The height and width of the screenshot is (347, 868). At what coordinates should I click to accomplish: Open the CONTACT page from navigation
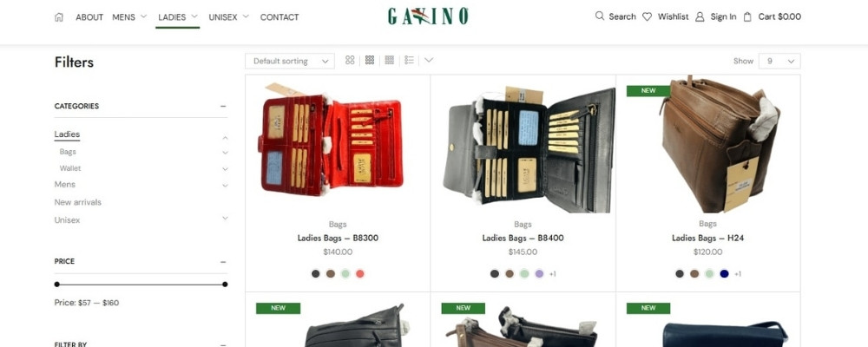point(279,17)
